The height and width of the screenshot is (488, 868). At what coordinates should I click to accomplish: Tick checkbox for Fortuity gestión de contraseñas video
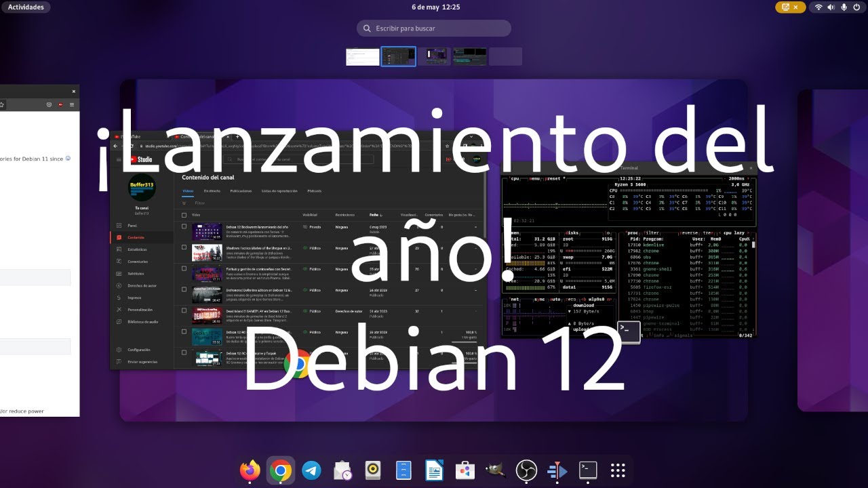coord(184,269)
